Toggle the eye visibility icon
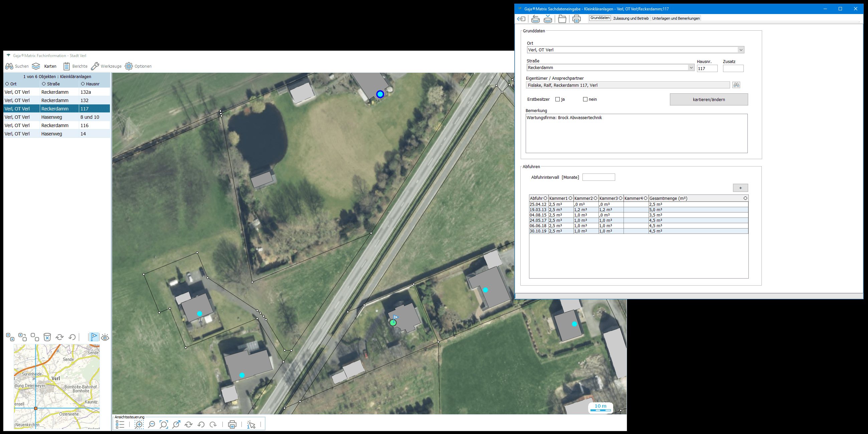The image size is (868, 434). pos(105,337)
